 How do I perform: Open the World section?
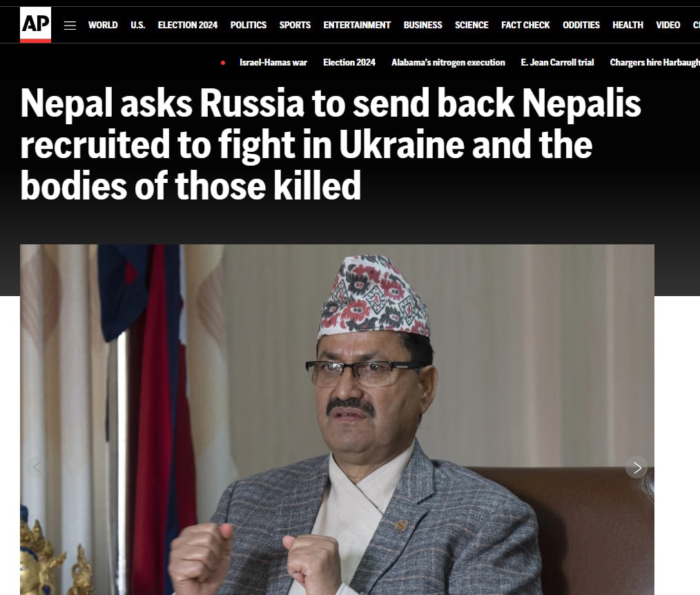tap(103, 25)
